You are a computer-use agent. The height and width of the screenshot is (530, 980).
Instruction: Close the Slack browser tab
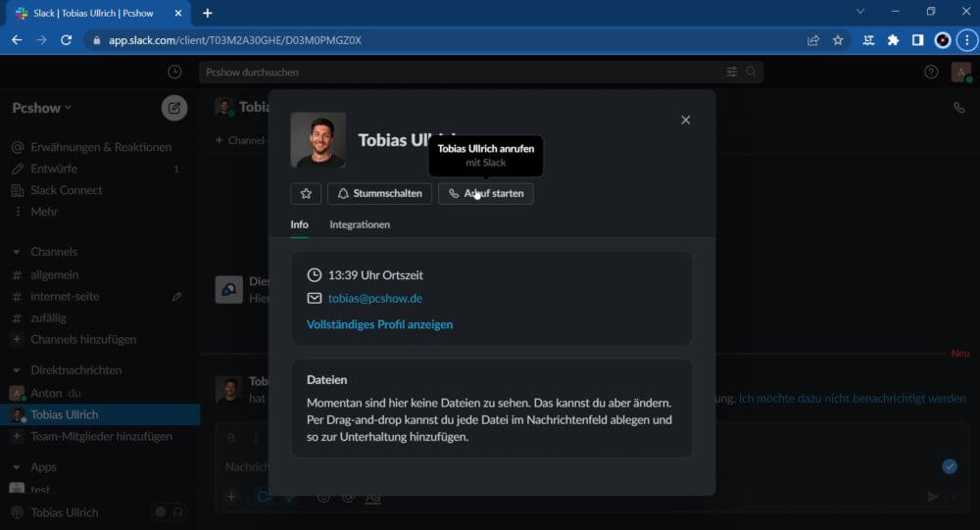coord(178,13)
